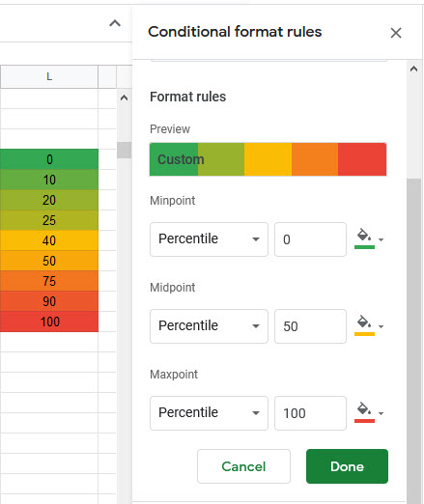This screenshot has height=504, width=424.
Task: Close the Conditional format rules panel
Action: [x=396, y=33]
